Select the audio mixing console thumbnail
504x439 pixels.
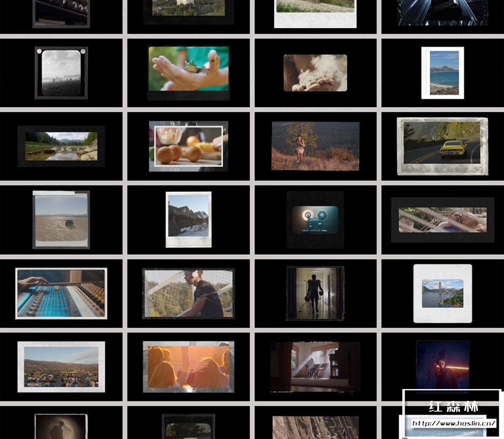coord(61,293)
